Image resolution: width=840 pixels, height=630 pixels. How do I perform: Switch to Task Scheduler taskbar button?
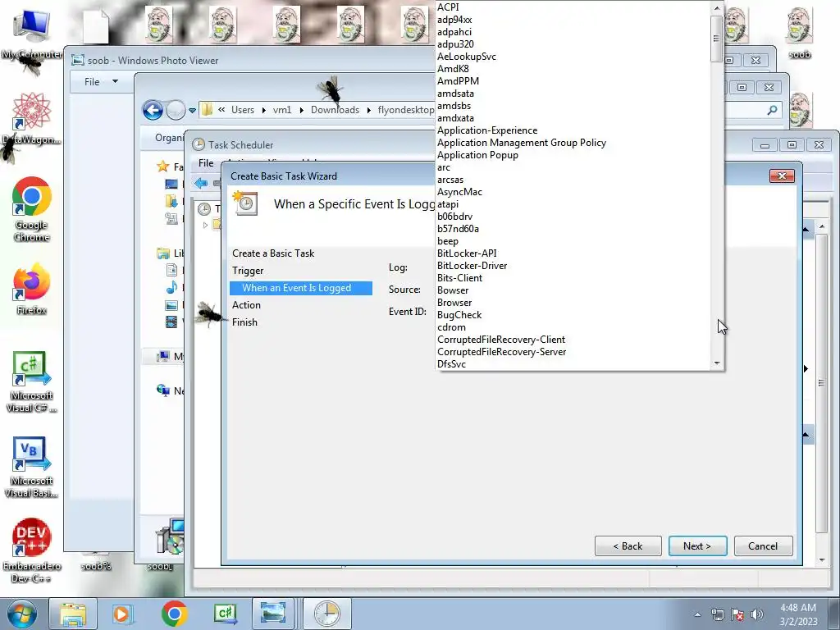coord(326,614)
